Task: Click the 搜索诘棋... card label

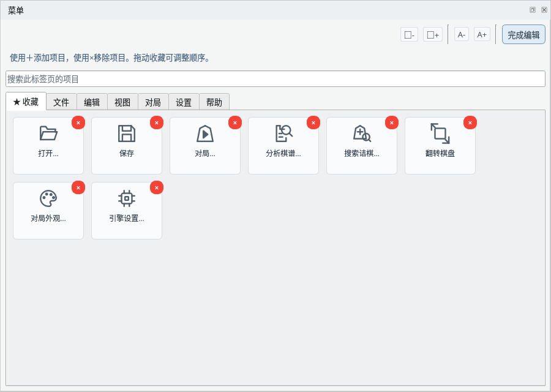Action: 362,153
